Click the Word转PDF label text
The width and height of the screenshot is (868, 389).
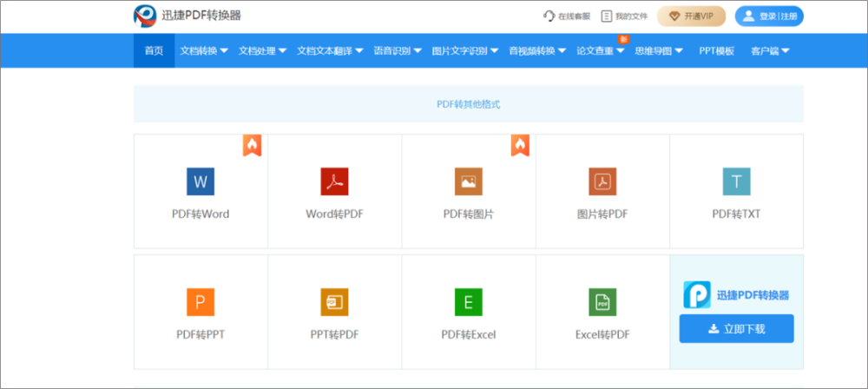click(x=334, y=214)
